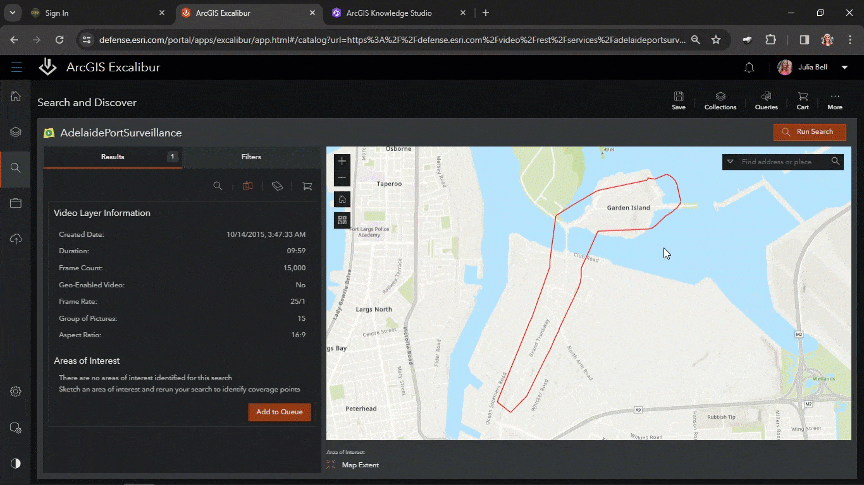Viewport: 864px width, 485px height.
Task: Open browser extensions puzzle icon
Action: tap(770, 40)
